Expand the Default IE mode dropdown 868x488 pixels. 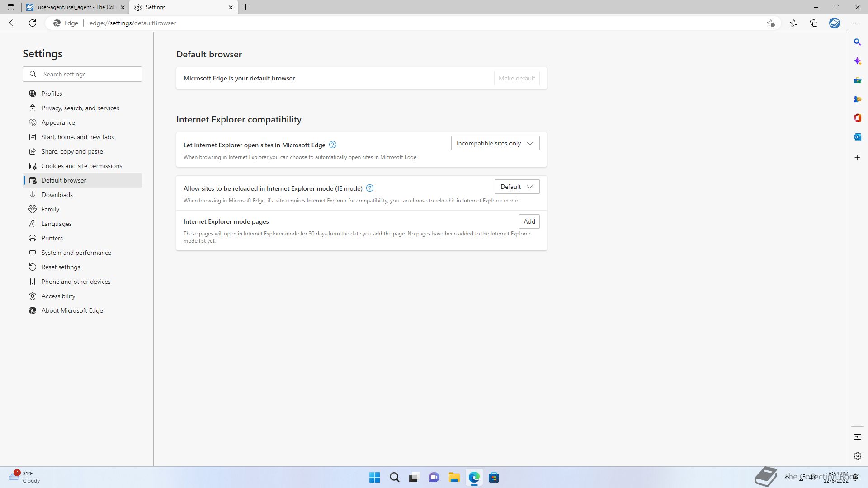click(x=517, y=187)
